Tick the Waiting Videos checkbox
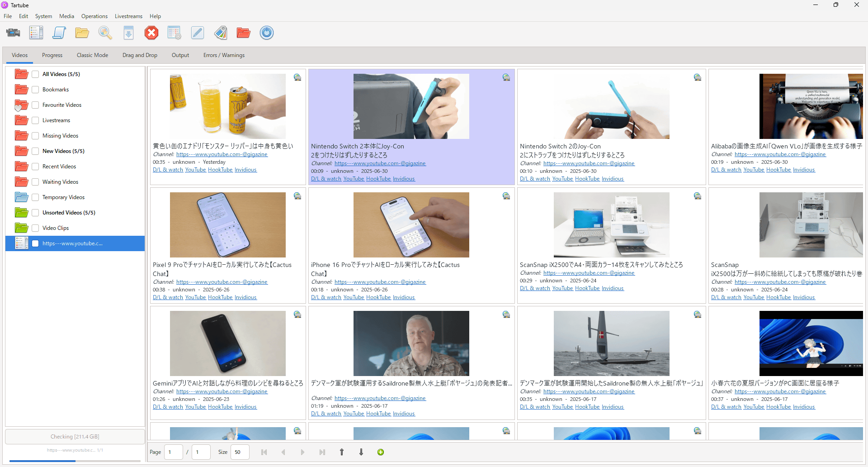Image resolution: width=868 pixels, height=467 pixels. tap(35, 182)
